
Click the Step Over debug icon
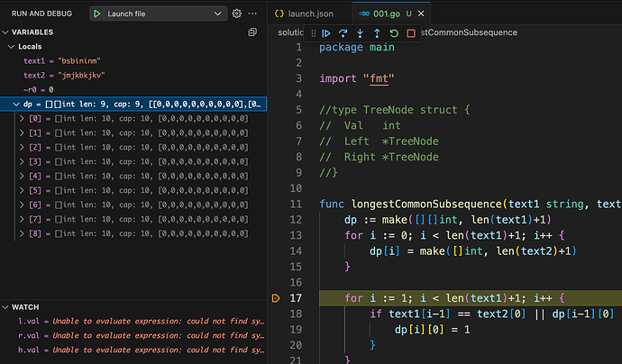[x=343, y=32]
